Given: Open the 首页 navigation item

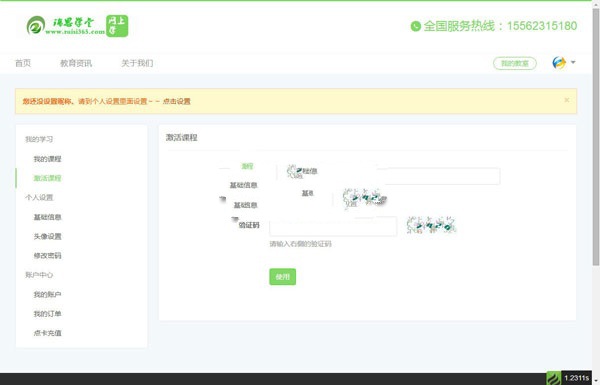Looking at the screenshot, I should [23, 63].
